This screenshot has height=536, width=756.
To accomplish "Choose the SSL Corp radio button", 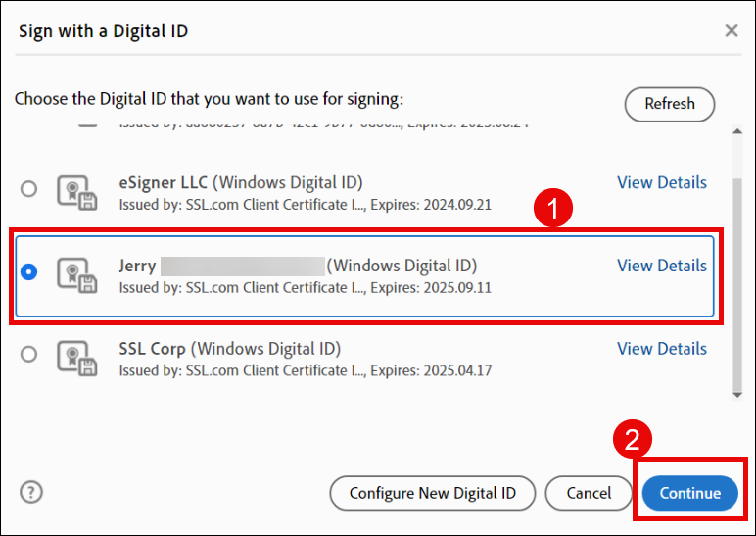I will tap(29, 354).
